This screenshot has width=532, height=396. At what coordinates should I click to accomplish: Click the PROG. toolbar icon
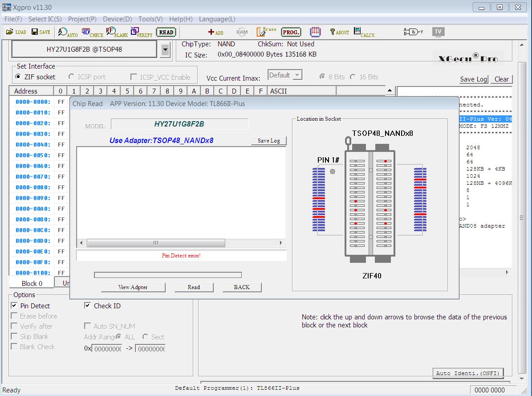(x=291, y=32)
